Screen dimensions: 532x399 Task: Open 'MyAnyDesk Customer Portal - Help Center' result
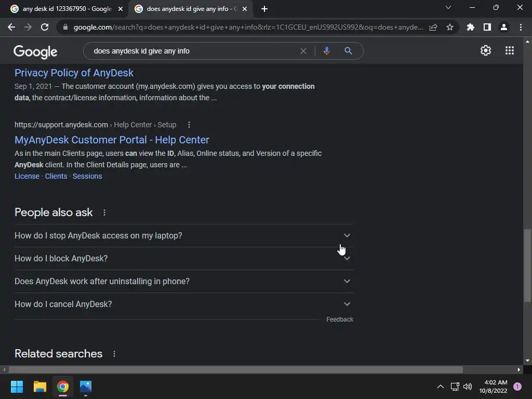tap(112, 140)
